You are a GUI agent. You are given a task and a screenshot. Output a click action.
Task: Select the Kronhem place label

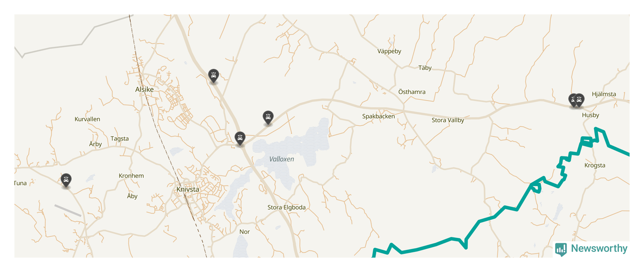[131, 176]
